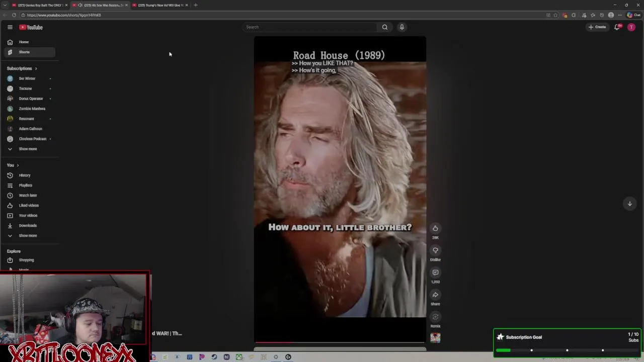Expand the Subscriptions section chevron
Viewport: 644px width, 362px height.
point(36,68)
